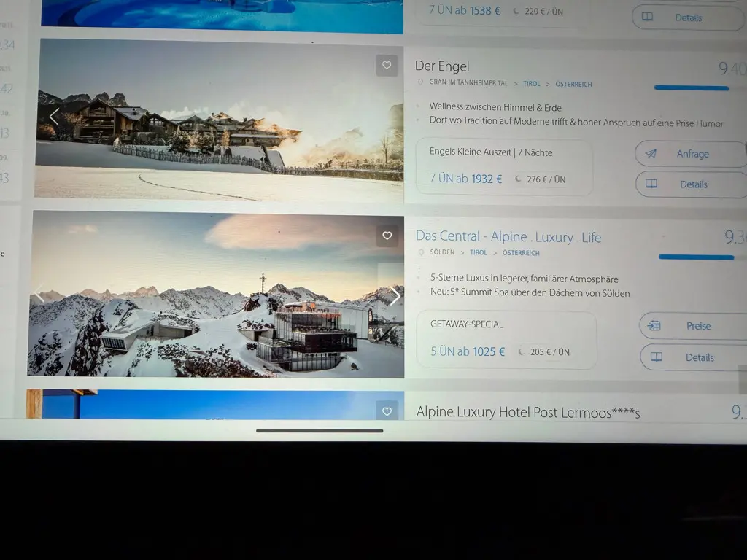The width and height of the screenshot is (747, 560).
Task: Click paper plane icon in Anfrage button
Action: (651, 154)
